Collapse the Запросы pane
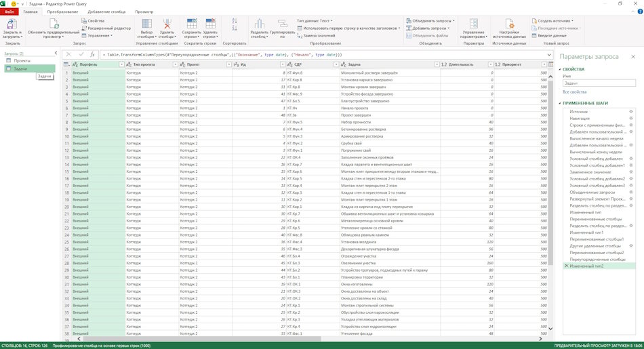 click(x=56, y=53)
